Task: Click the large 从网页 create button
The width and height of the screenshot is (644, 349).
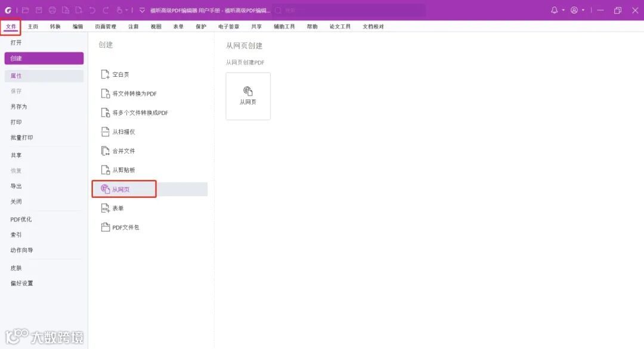Action: coord(248,96)
